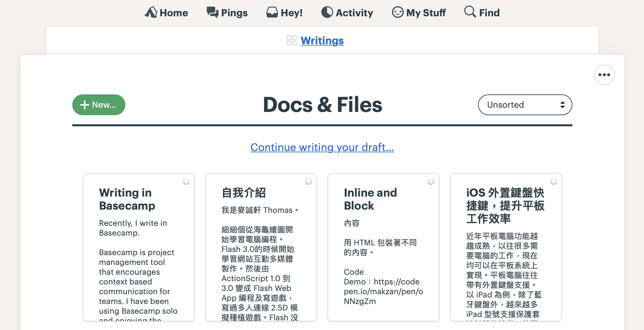The height and width of the screenshot is (330, 644).
Task: Open the Inline and Block document
Action: pos(384,247)
